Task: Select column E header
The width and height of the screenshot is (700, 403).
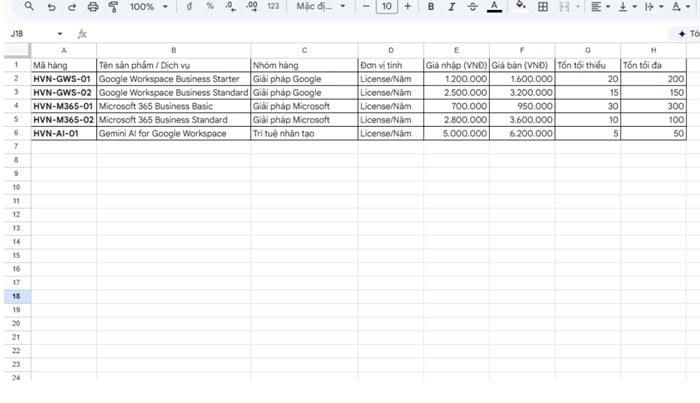Action: (x=456, y=50)
